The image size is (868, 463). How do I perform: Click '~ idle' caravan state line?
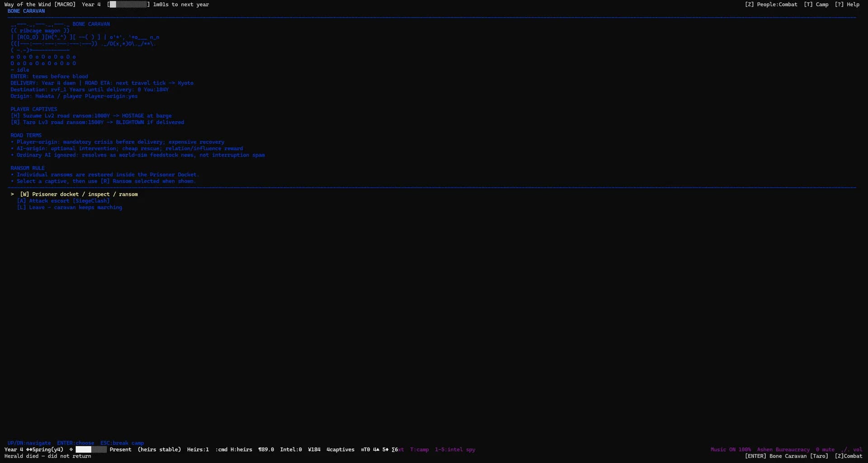click(x=20, y=70)
